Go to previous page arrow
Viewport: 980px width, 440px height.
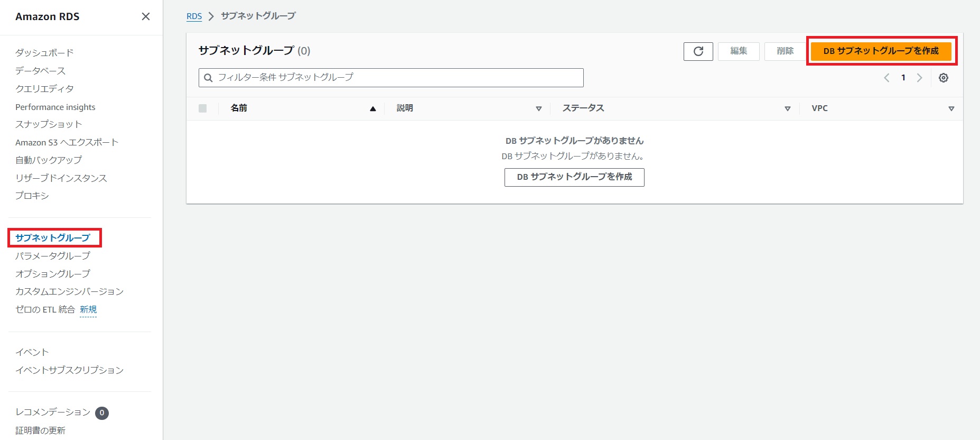pyautogui.click(x=886, y=78)
